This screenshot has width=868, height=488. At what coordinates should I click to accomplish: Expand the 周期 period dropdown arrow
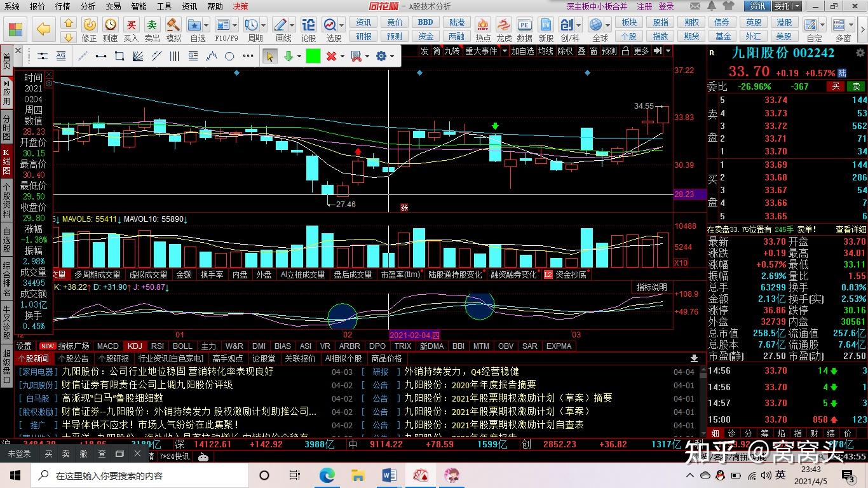264,26
